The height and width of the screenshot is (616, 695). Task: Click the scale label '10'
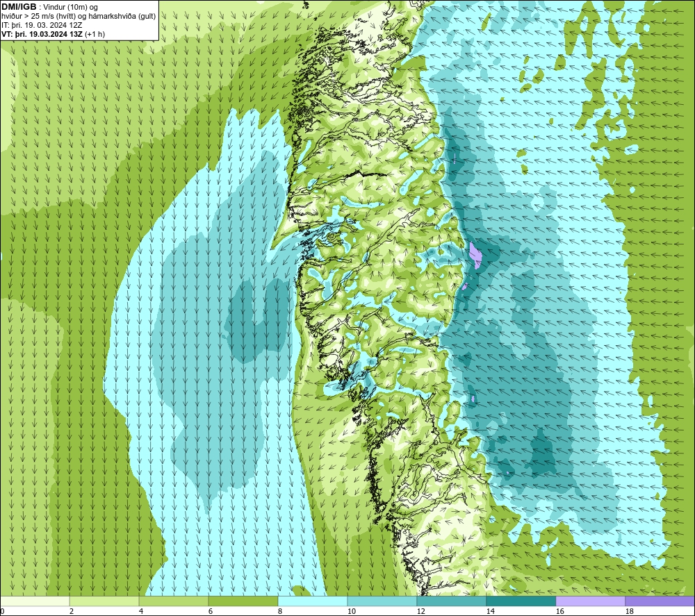(352, 612)
